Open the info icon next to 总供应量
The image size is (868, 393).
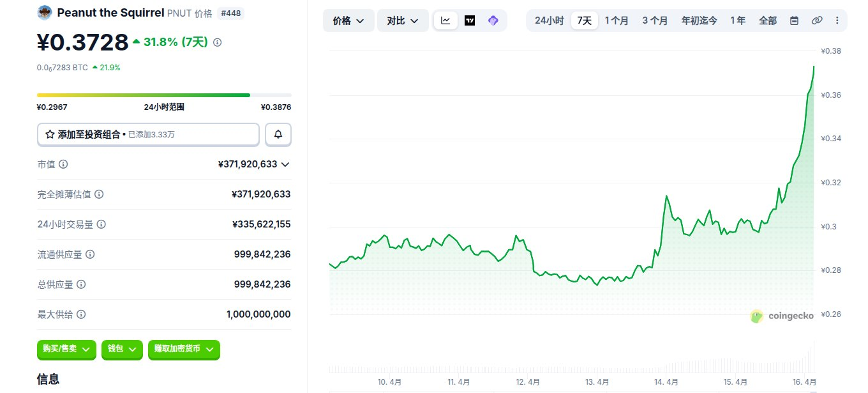pos(81,284)
